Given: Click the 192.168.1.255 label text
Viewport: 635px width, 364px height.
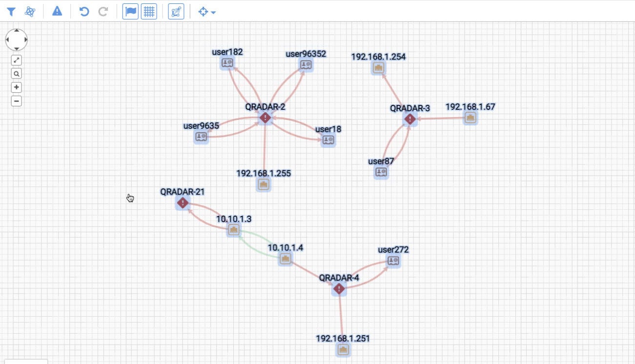Looking at the screenshot, I should click(x=264, y=173).
